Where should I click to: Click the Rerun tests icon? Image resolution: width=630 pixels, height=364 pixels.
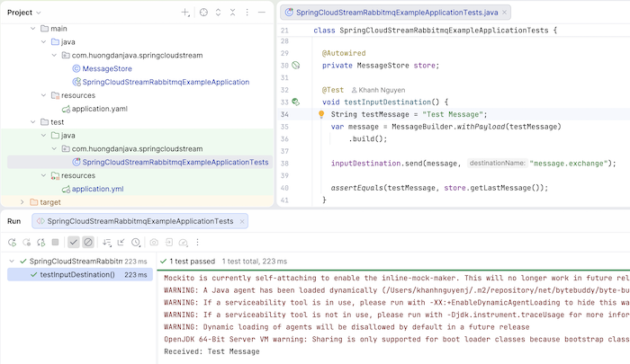12,243
